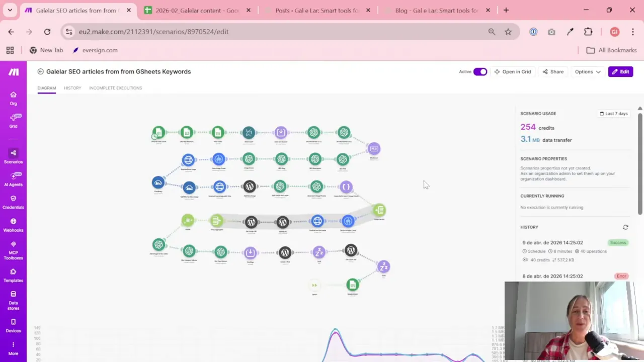Open the Grid section in sidebar

[13, 121]
